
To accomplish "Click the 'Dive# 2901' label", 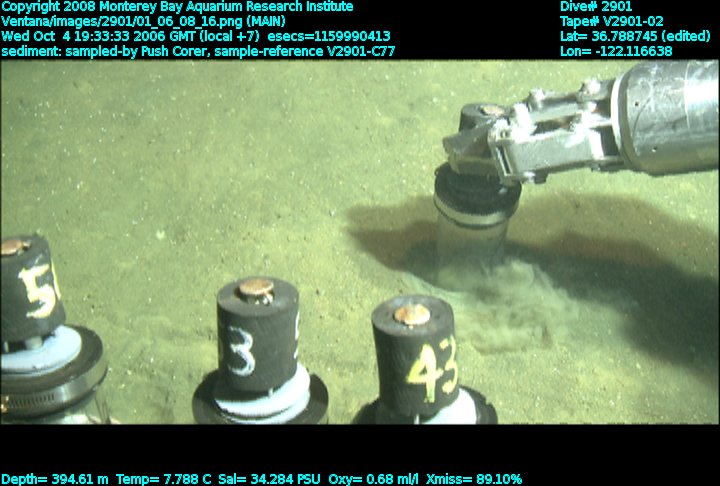I will [x=596, y=7].
